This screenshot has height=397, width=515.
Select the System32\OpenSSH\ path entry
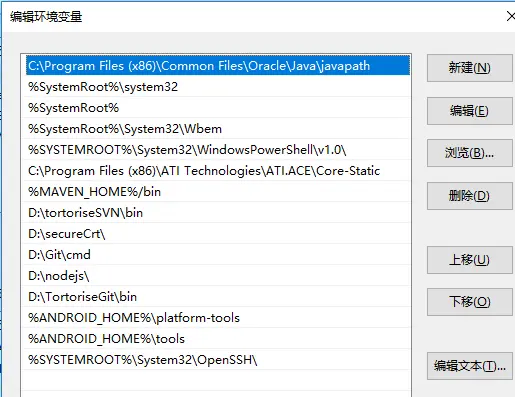pyautogui.click(x=218, y=360)
